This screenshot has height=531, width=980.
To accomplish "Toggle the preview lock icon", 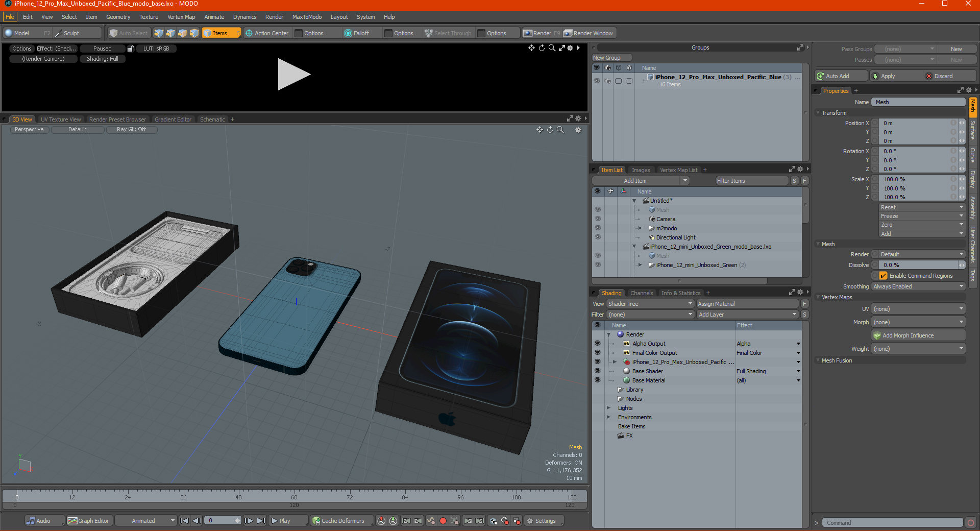I will [131, 49].
